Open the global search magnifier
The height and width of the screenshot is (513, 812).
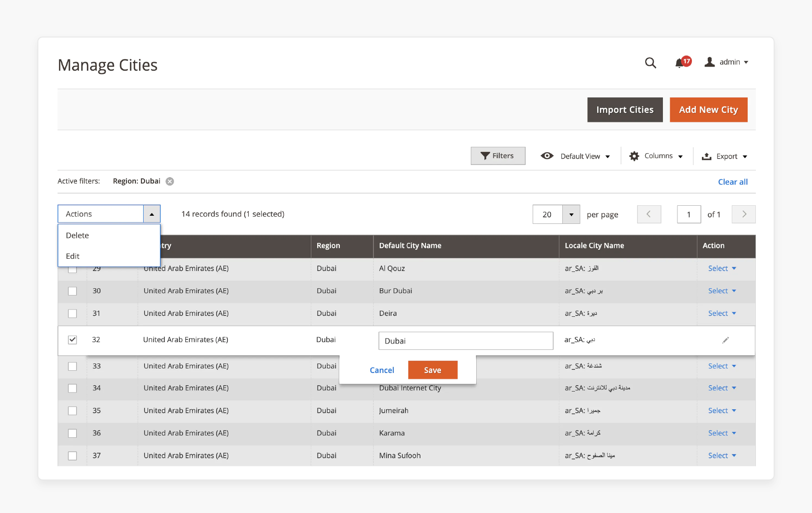click(x=650, y=63)
